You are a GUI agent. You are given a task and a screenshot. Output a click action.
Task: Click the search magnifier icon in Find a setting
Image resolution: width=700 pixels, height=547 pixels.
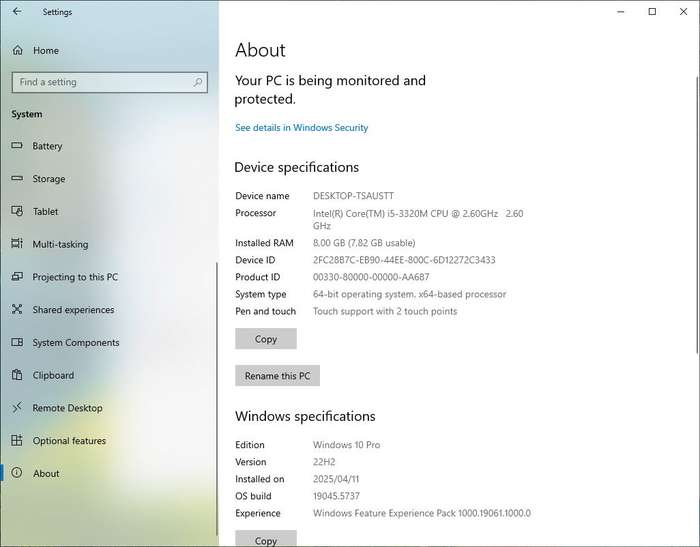coord(197,82)
